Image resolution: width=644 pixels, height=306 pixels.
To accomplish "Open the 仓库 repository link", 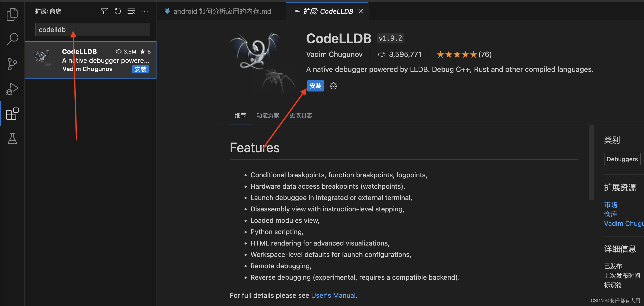I will click(x=610, y=214).
